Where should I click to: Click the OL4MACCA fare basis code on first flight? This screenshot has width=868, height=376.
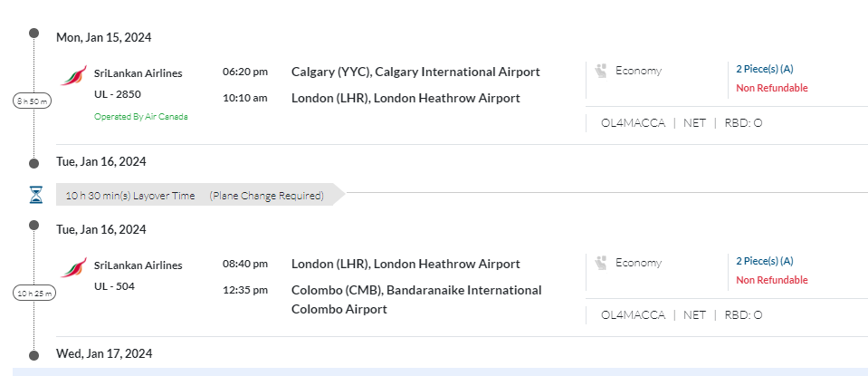coord(633,123)
